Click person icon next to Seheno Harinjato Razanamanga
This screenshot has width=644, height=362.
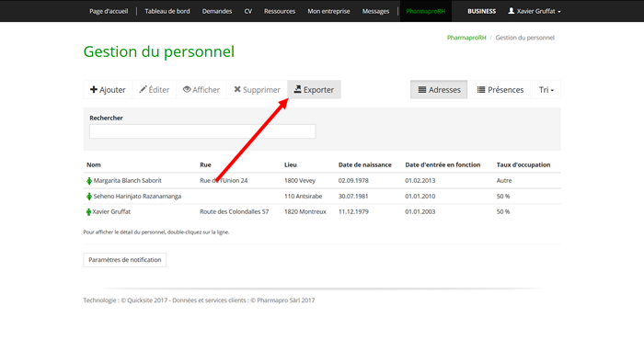89,197
